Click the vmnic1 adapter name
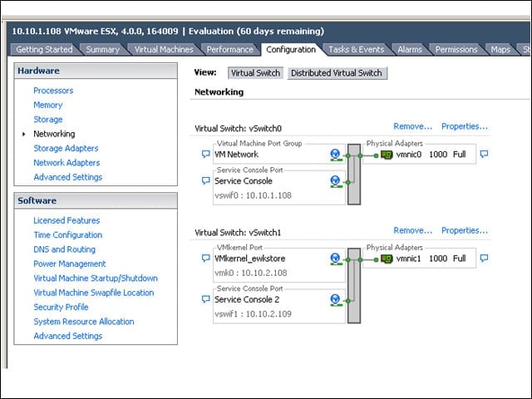The height and width of the screenshot is (399, 532). point(408,259)
